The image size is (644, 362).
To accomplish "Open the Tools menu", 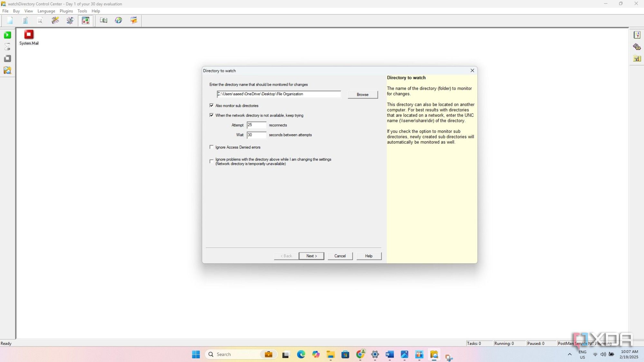I will point(82,11).
